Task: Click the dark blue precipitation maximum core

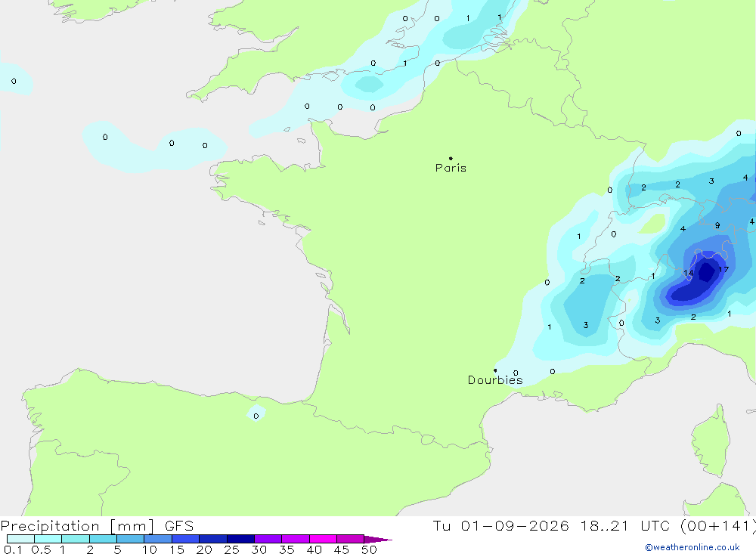Action: pyautogui.click(x=707, y=272)
